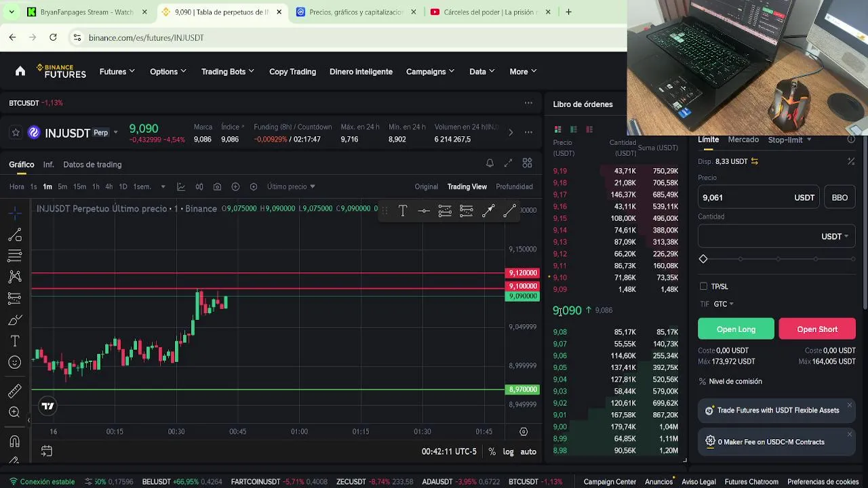Open the technical indicators icon

(181, 186)
